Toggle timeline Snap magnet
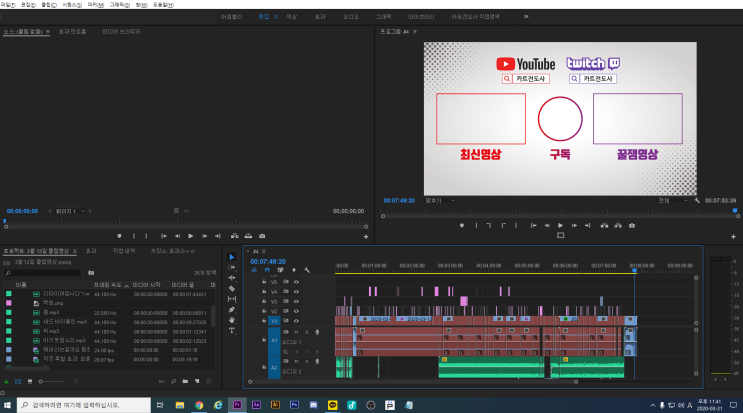743x413 pixels. 267,270
